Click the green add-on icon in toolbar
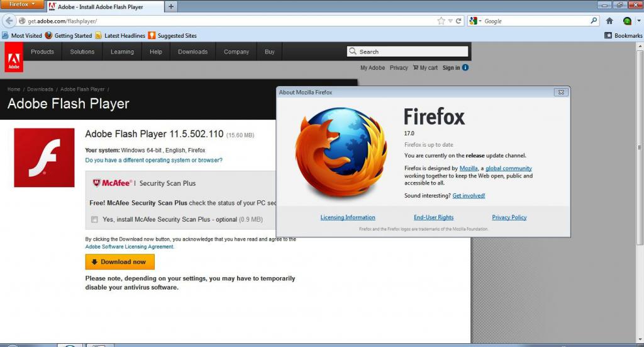This screenshot has width=644, height=347. point(627,21)
